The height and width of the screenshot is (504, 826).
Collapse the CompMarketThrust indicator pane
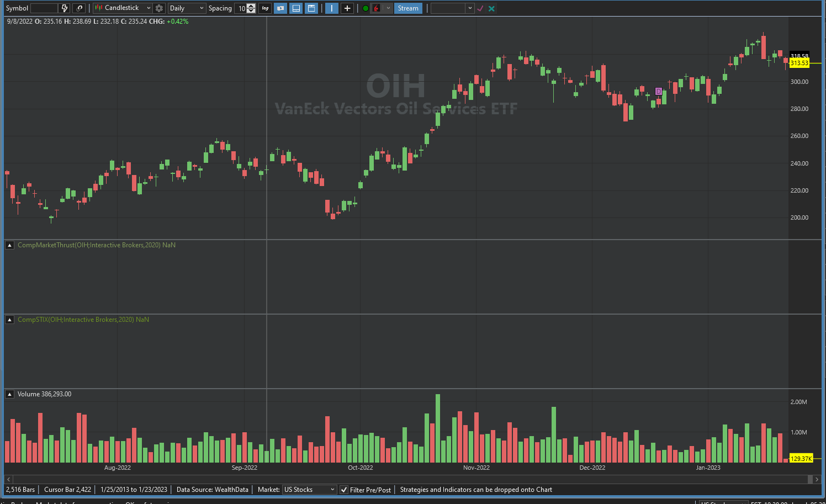click(x=9, y=245)
